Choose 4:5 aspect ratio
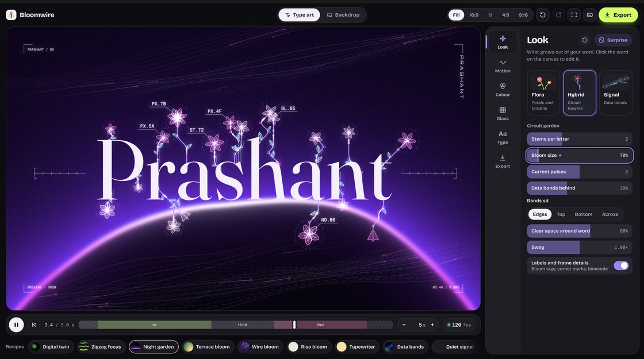644x359 pixels. click(505, 15)
